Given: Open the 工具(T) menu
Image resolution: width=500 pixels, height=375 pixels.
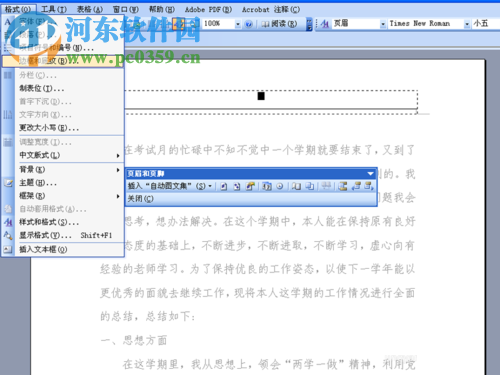Looking at the screenshot, I should click(54, 10).
